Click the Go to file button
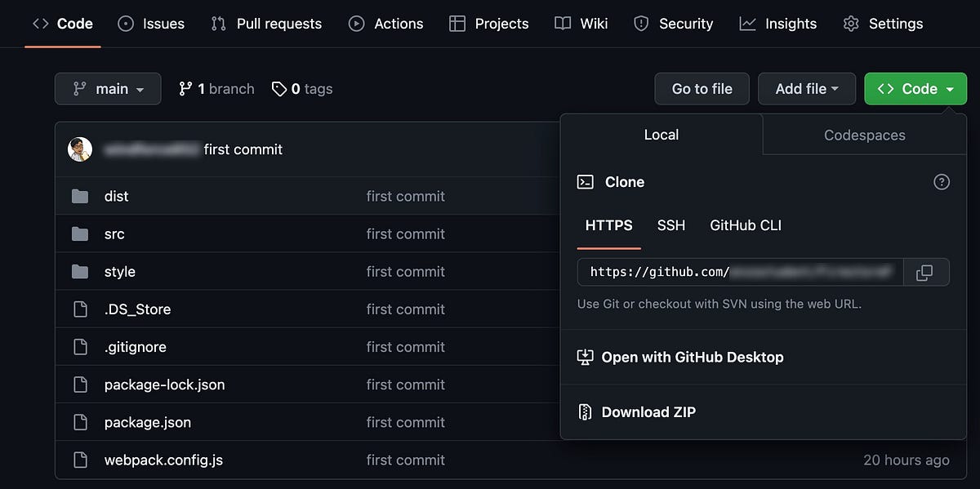 point(702,88)
